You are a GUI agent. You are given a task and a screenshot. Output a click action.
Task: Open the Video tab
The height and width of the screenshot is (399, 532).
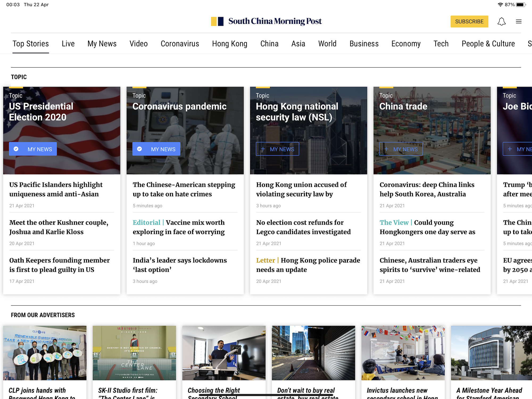[x=139, y=44]
